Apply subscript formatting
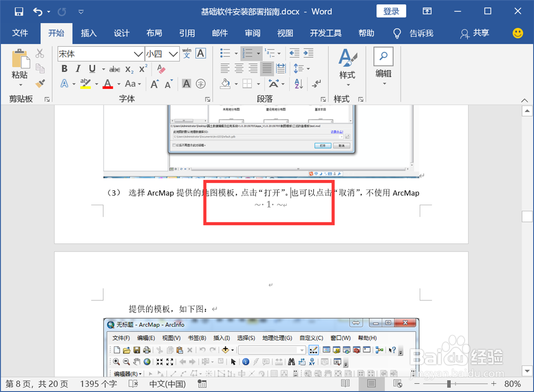Image resolution: width=534 pixels, height=392 pixels. point(129,69)
